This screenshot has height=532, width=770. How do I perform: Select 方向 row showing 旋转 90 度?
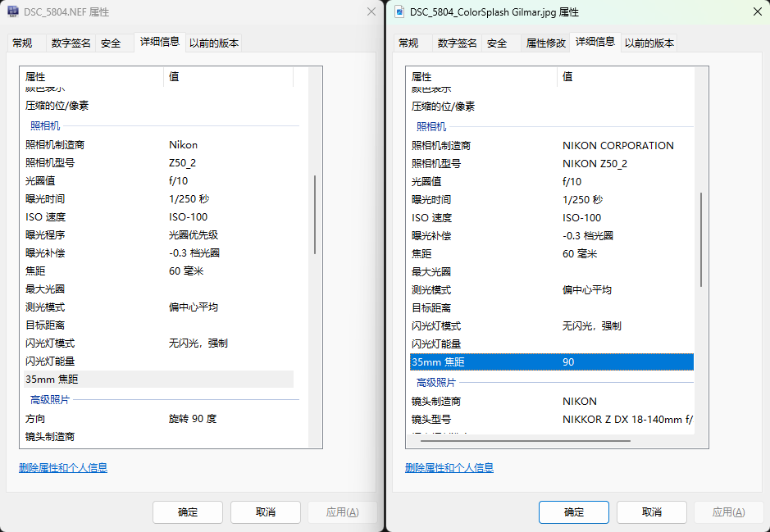point(158,419)
